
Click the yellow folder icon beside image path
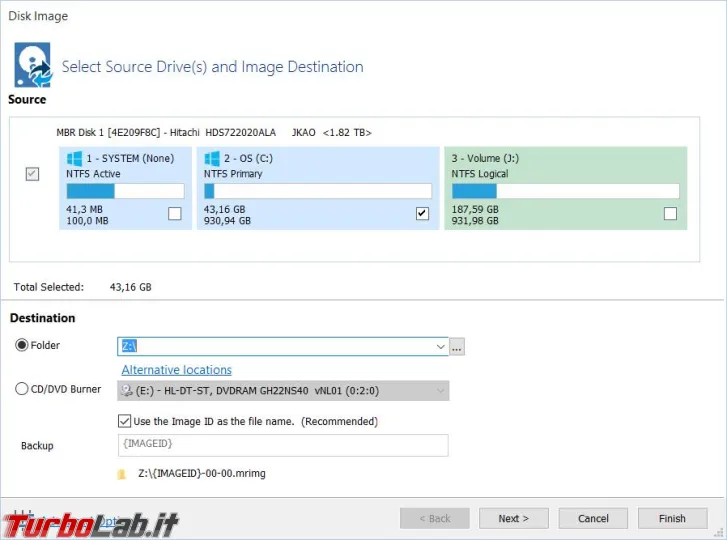122,475
